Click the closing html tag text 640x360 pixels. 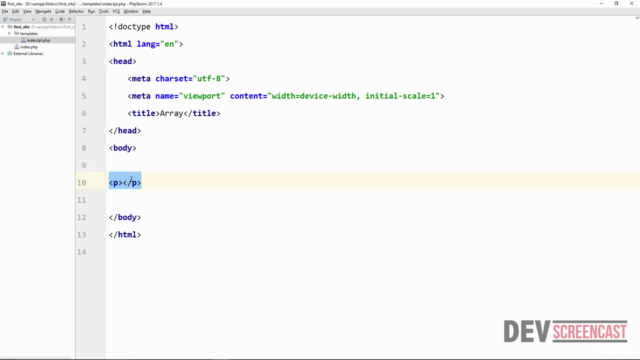coord(125,235)
